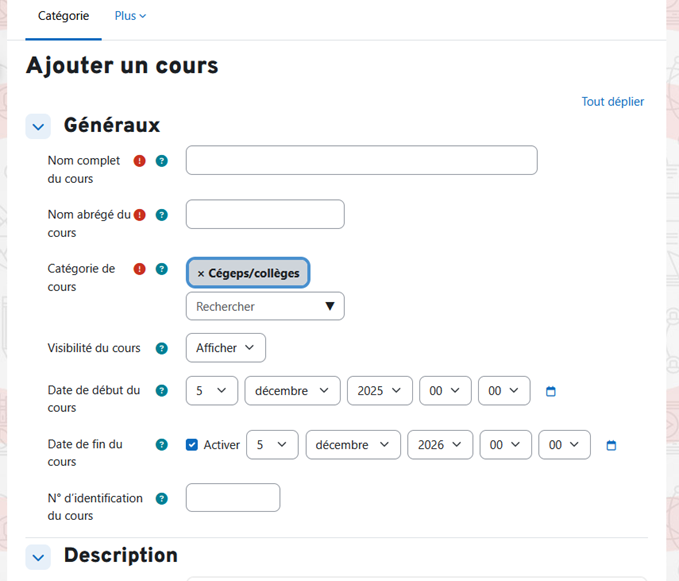
Task: Open calendar picker for course start date
Action: [x=550, y=391]
